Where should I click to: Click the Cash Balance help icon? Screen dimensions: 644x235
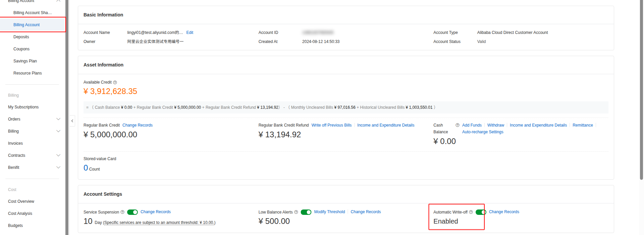tap(458, 125)
